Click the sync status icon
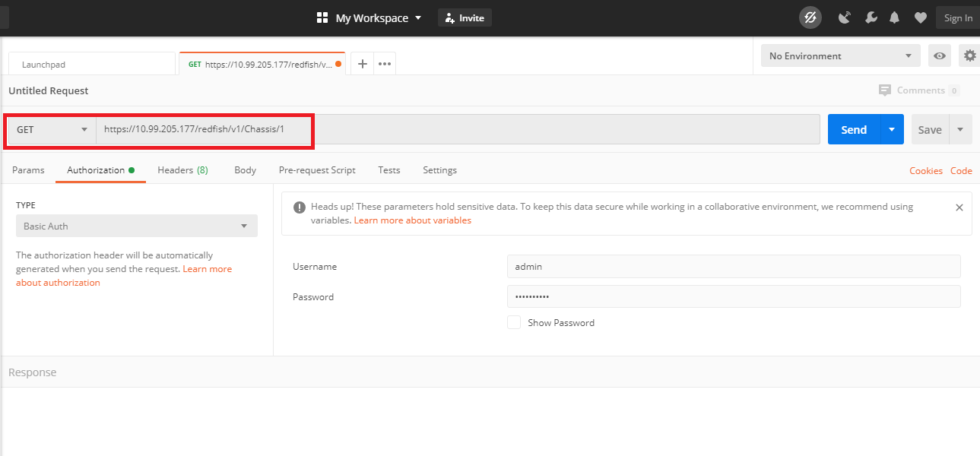 click(x=810, y=17)
